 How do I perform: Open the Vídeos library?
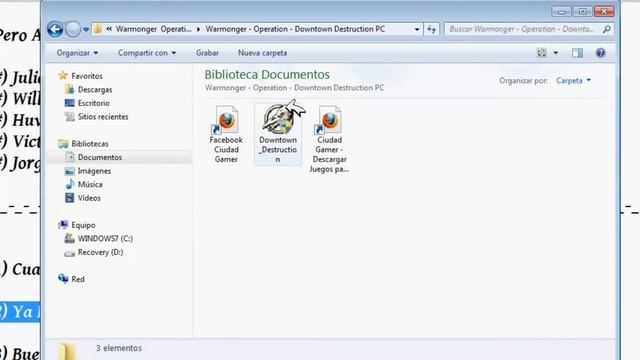coord(89,198)
